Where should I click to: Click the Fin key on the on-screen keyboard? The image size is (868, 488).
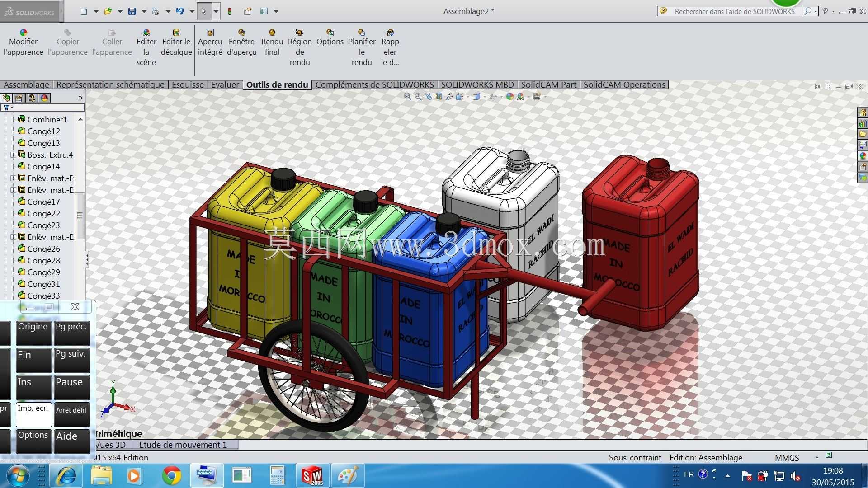[x=33, y=360]
